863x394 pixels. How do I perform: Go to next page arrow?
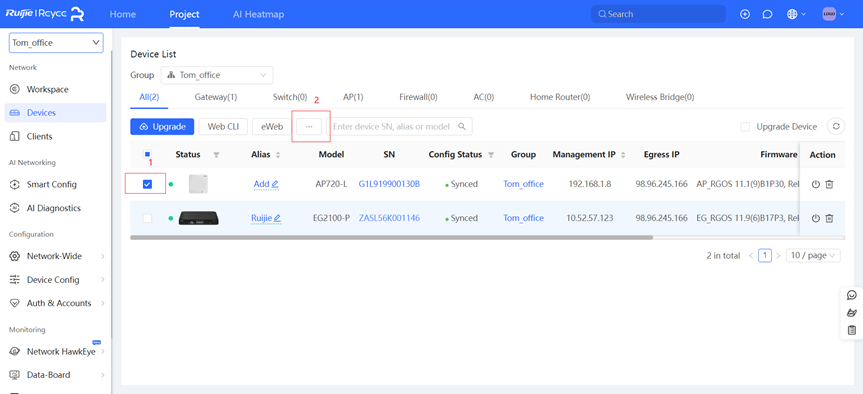click(x=778, y=255)
